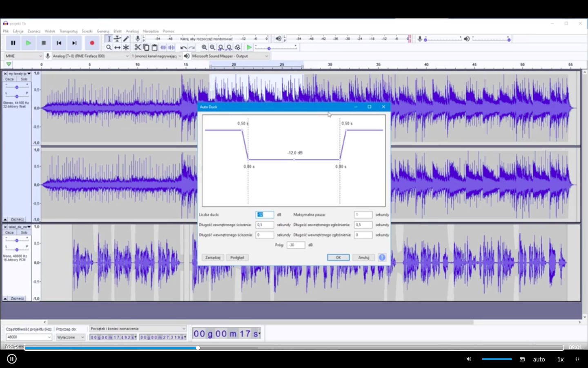Click the Próg threshold input field
Screen dimensions: 588x368
point(296,245)
